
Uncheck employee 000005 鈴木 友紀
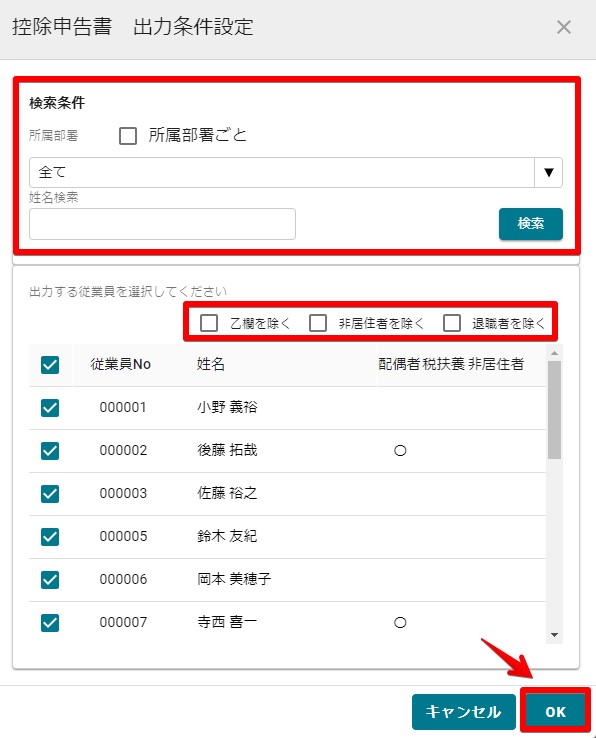pos(50,537)
